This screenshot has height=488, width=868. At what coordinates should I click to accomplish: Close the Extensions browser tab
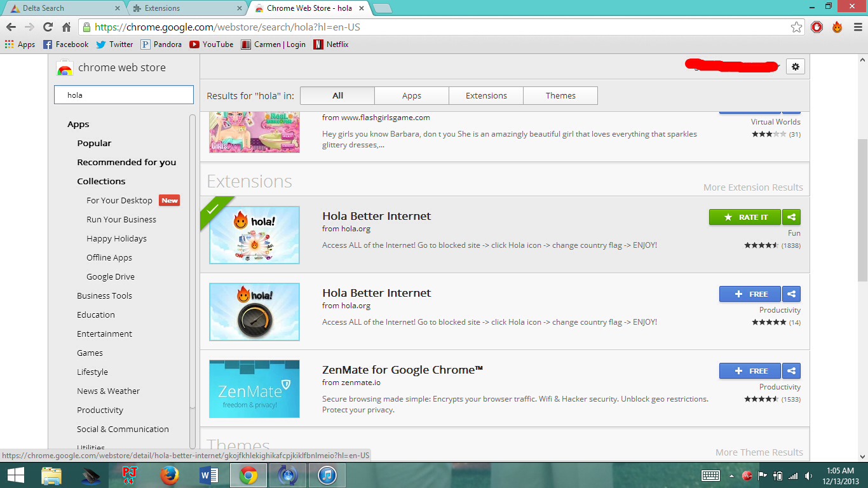click(x=239, y=8)
